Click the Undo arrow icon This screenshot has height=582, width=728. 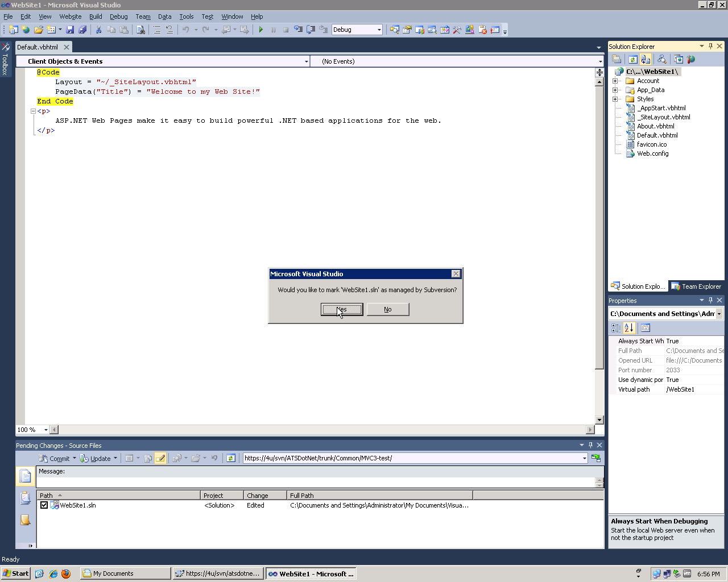(185, 30)
